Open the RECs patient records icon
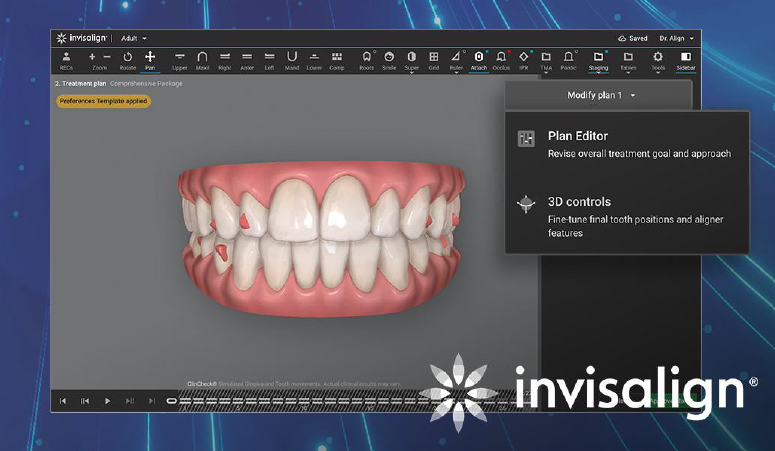The height and width of the screenshot is (451, 775). [x=66, y=61]
